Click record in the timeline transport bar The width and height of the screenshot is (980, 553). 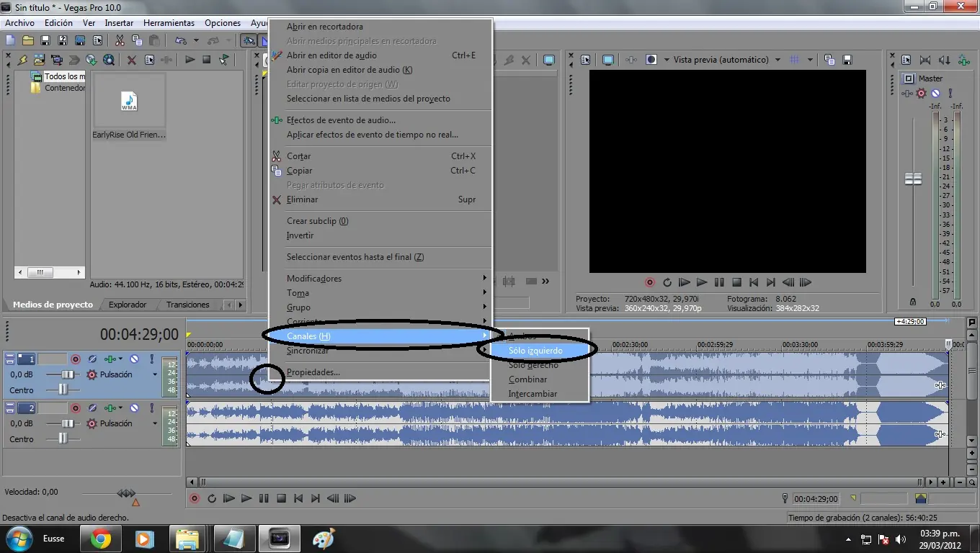194,498
